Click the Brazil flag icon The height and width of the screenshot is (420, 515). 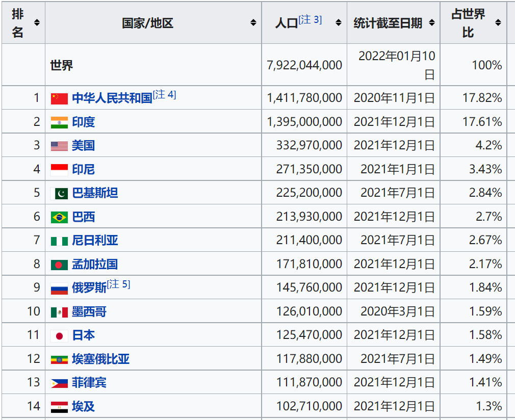point(60,217)
